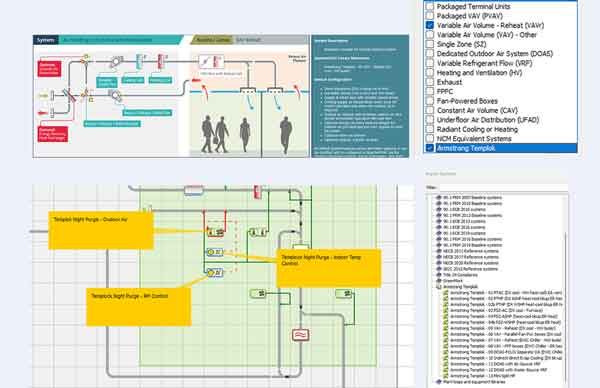Click the supply fan icon in system schematic
Viewport: 600px width, 388px height.
(116, 62)
